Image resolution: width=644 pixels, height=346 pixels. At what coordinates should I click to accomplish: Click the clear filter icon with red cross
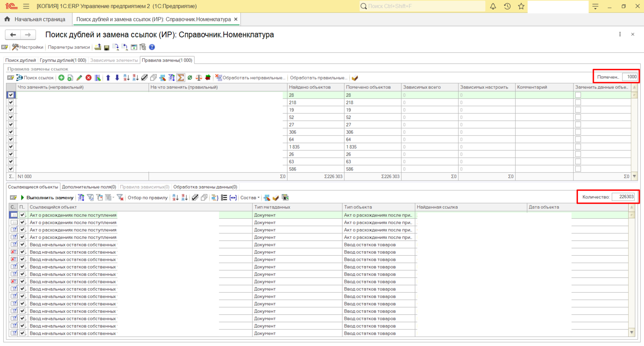[x=120, y=198]
